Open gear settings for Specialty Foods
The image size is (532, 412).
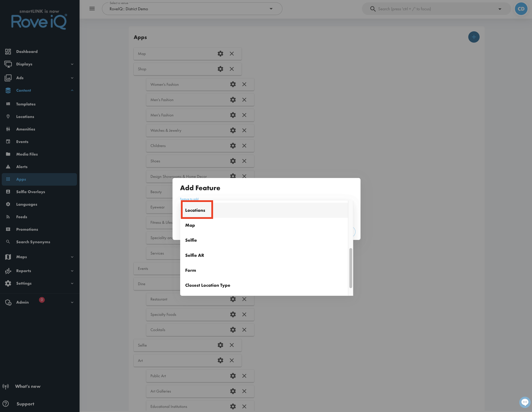[233, 314]
